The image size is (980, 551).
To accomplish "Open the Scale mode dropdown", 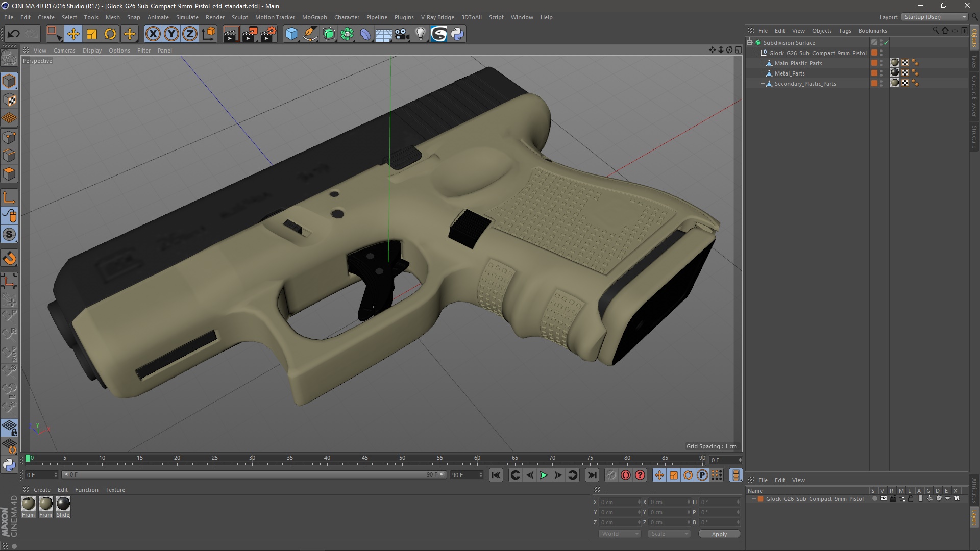I will [669, 534].
